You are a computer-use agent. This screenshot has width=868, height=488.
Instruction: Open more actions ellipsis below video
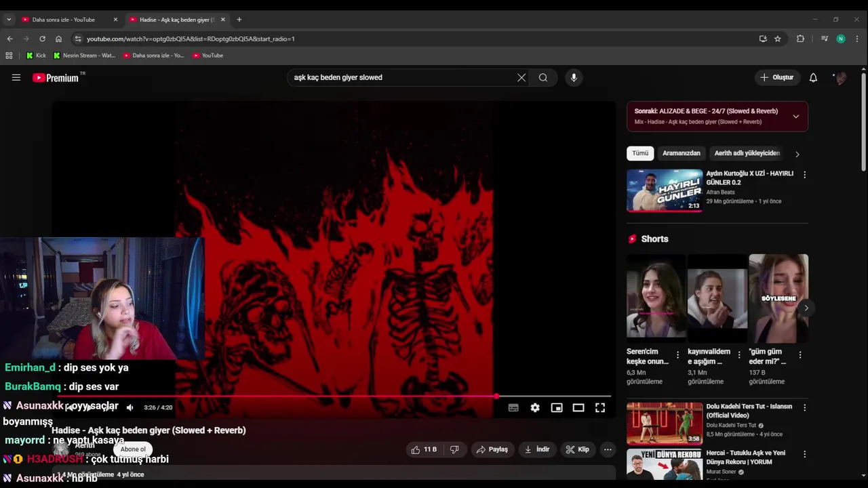pyautogui.click(x=608, y=449)
